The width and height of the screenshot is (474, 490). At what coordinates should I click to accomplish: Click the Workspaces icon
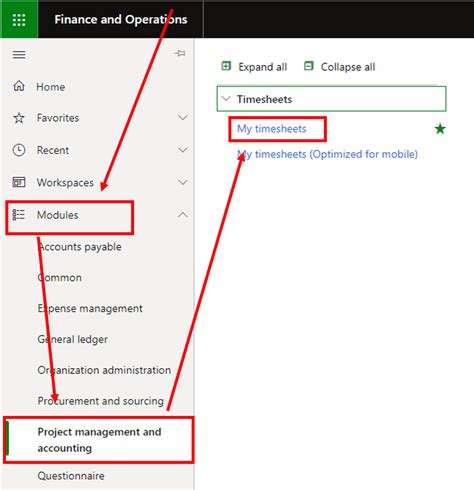pos(19,182)
